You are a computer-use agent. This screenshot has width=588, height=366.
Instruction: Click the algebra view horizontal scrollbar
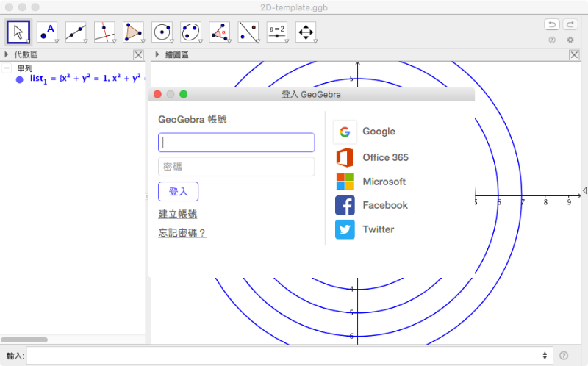click(24, 340)
